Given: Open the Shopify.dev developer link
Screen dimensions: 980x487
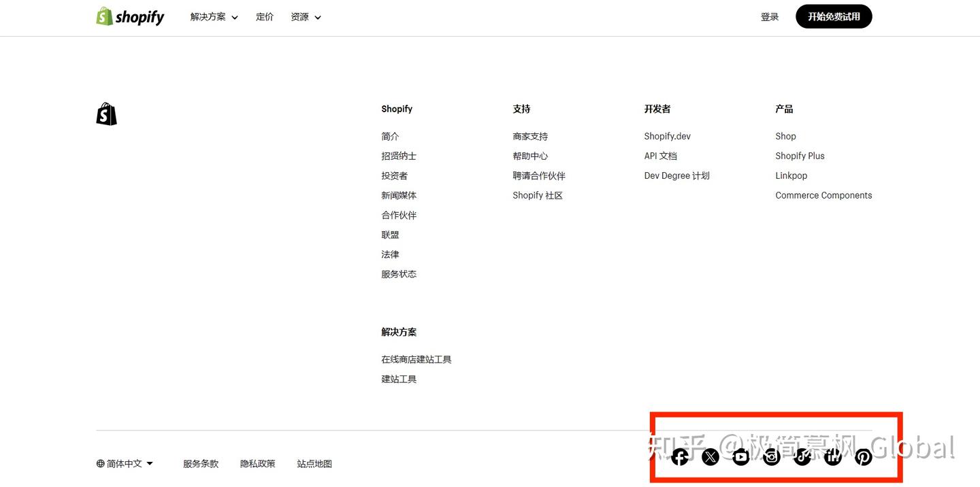Looking at the screenshot, I should pos(667,137).
